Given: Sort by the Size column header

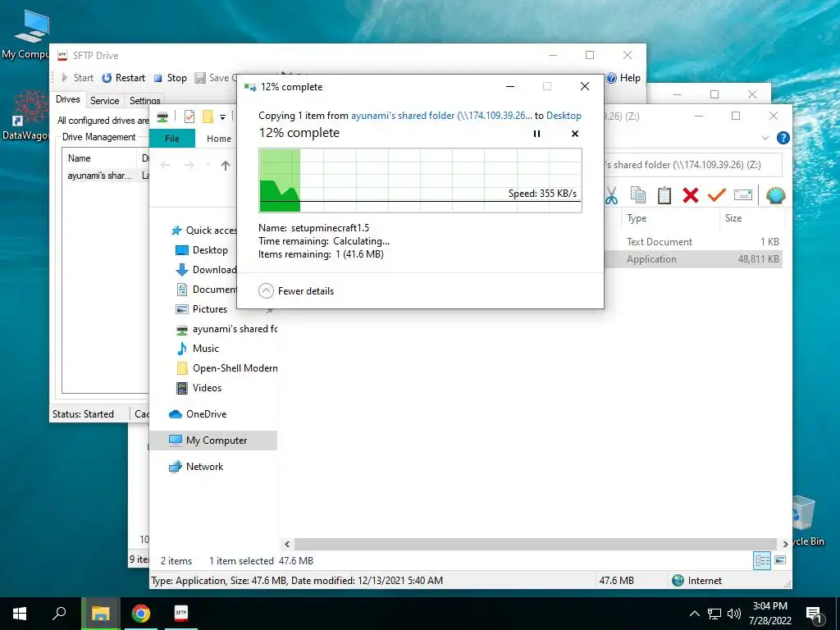Looking at the screenshot, I should [x=751, y=218].
